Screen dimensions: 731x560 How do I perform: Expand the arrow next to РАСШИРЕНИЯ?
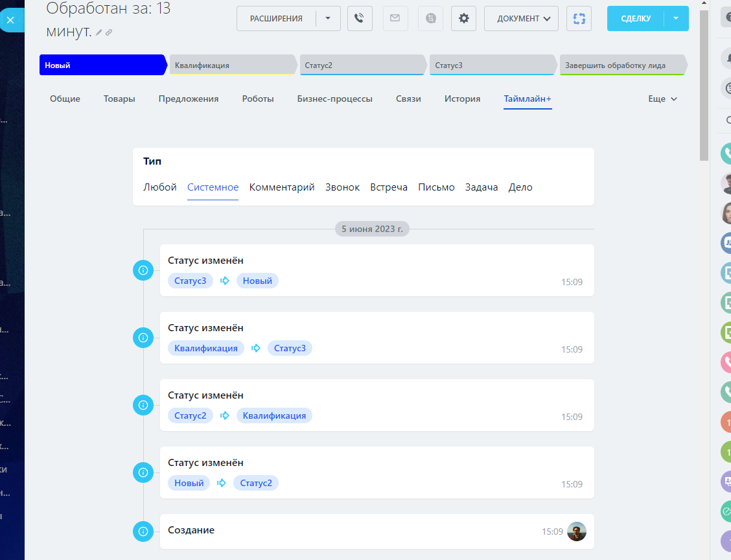click(328, 19)
